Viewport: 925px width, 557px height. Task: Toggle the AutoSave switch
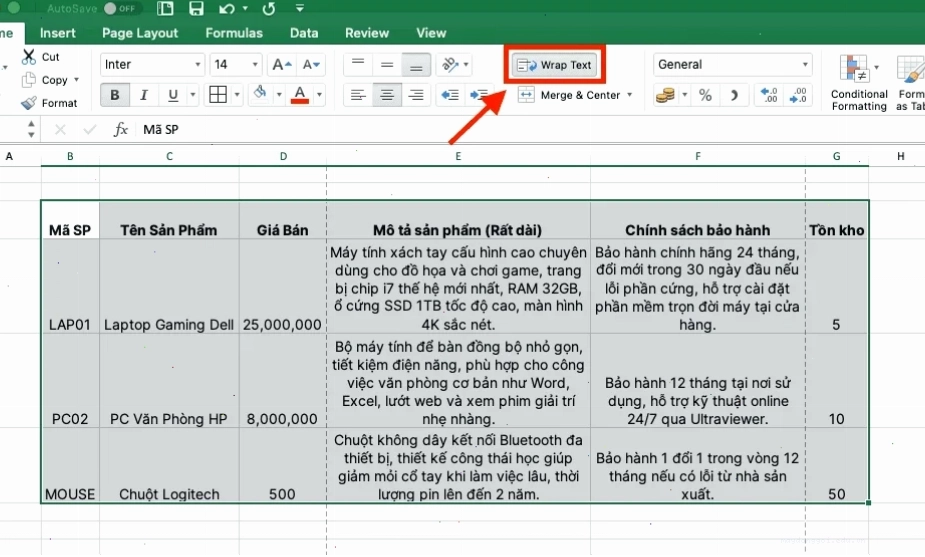pyautogui.click(x=120, y=8)
